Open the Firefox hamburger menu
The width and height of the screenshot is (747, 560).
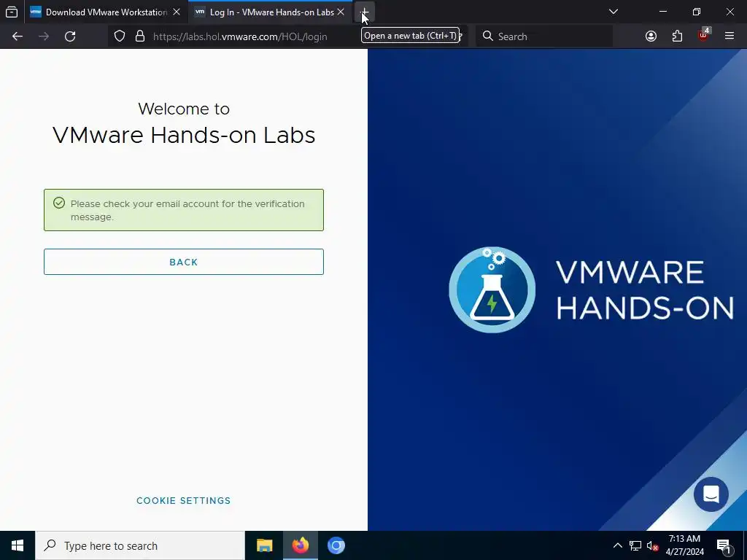point(729,36)
